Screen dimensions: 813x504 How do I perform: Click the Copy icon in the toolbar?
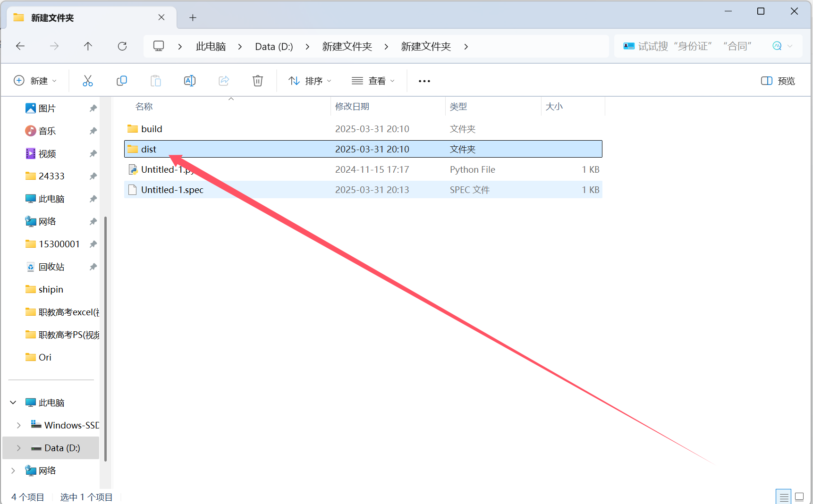click(122, 80)
